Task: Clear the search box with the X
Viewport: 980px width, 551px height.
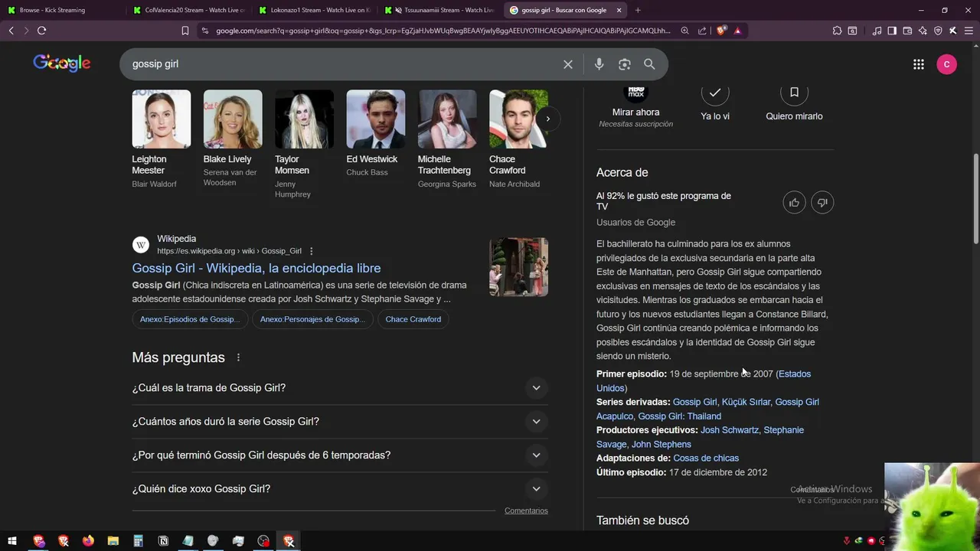Action: (x=568, y=64)
